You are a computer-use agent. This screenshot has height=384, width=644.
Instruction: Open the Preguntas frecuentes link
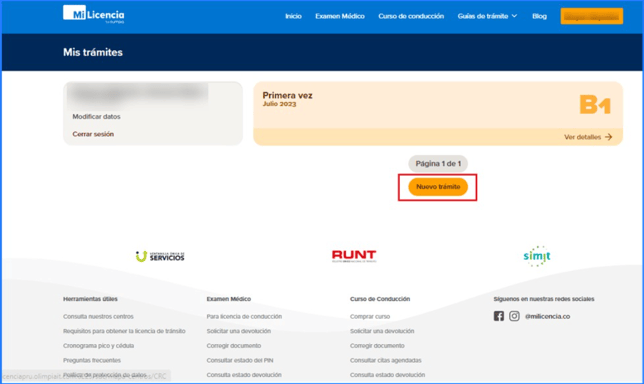tap(92, 360)
